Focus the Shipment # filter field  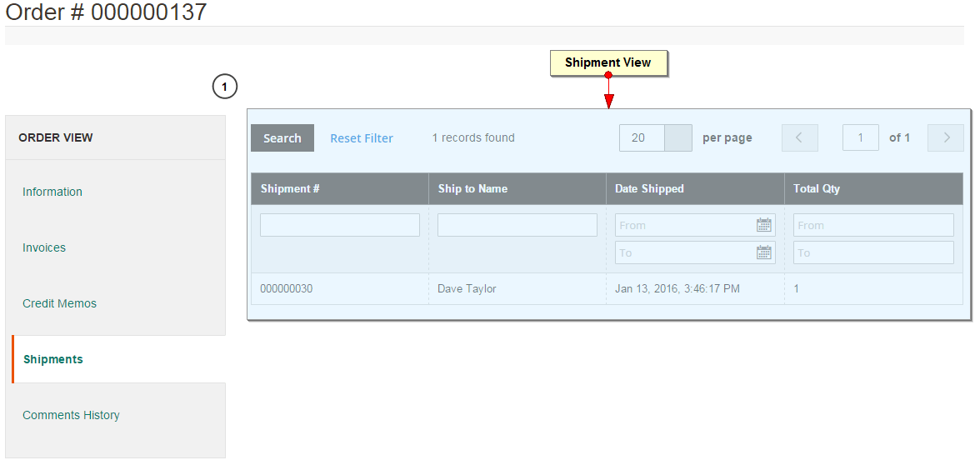[x=340, y=225]
